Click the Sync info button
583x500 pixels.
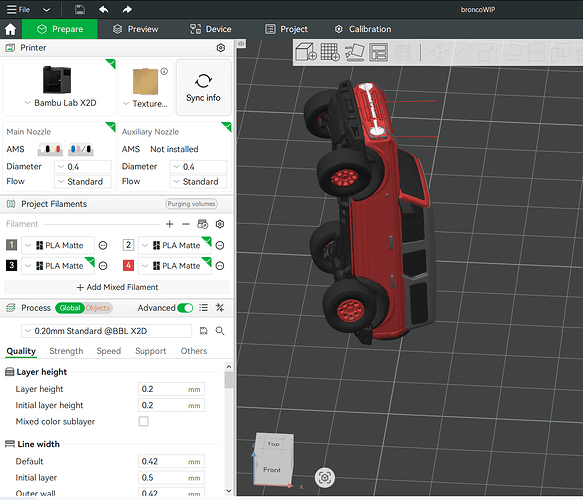pyautogui.click(x=203, y=88)
